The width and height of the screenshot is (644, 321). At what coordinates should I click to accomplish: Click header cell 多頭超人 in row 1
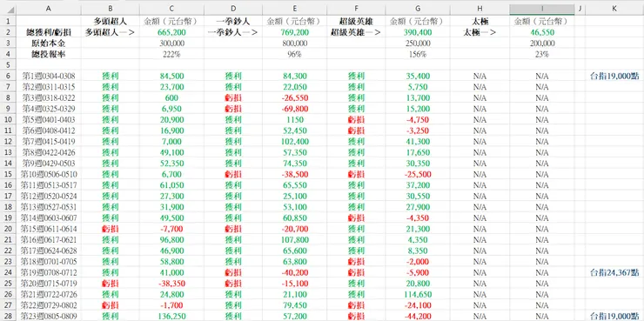pyautogui.click(x=110, y=22)
